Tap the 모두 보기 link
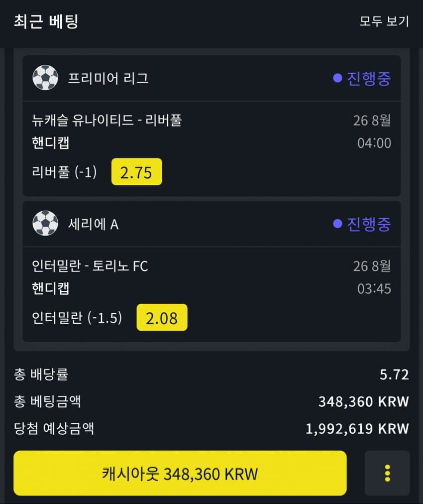Image resolution: width=423 pixels, height=504 pixels. pyautogui.click(x=384, y=21)
